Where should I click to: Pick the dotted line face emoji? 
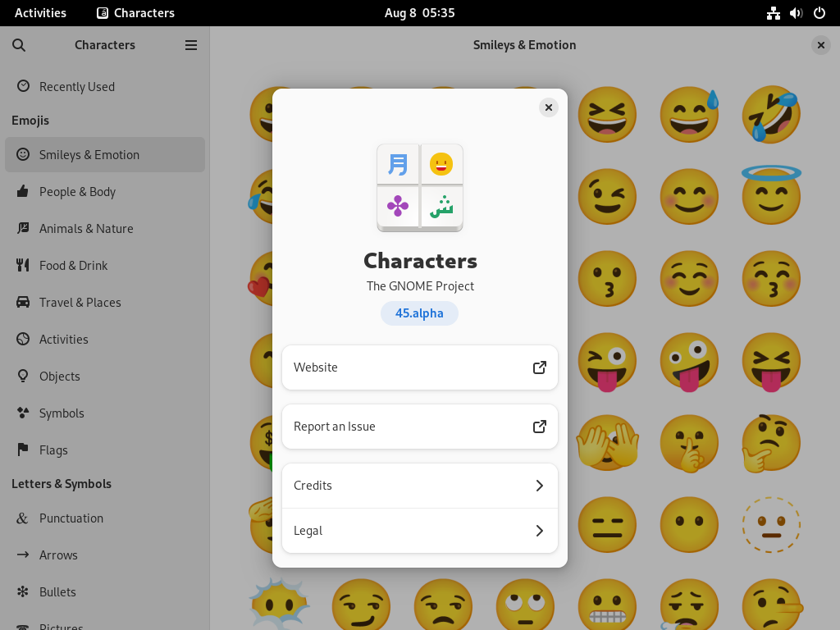pyautogui.click(x=771, y=524)
